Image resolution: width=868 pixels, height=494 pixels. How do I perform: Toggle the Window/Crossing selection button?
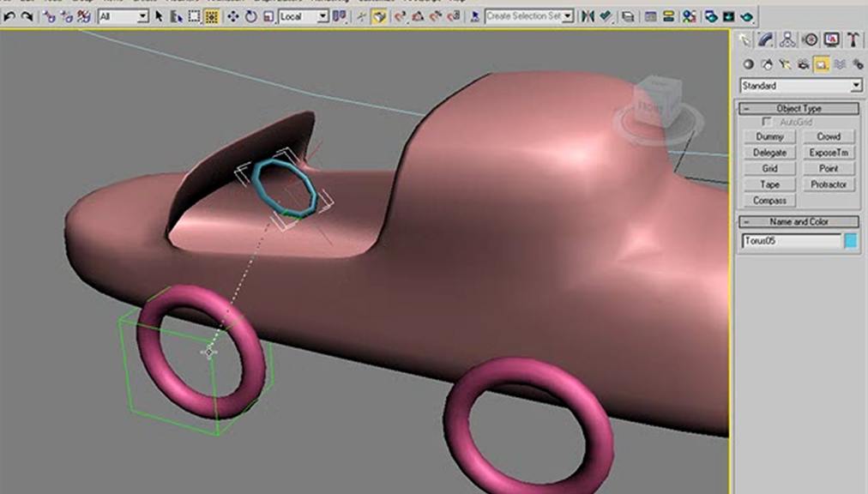(211, 16)
